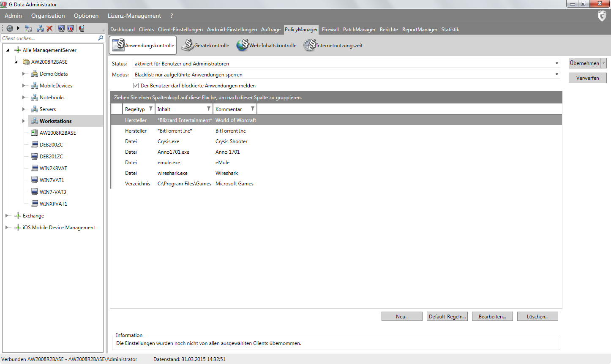
Task: Click the create new group icon
Action: coord(40,28)
